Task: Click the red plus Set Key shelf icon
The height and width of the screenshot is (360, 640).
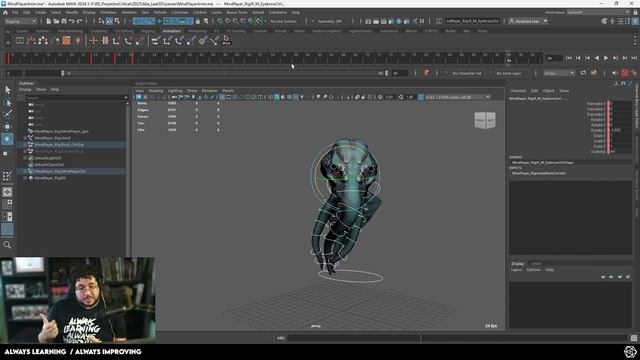Action: click(93, 40)
